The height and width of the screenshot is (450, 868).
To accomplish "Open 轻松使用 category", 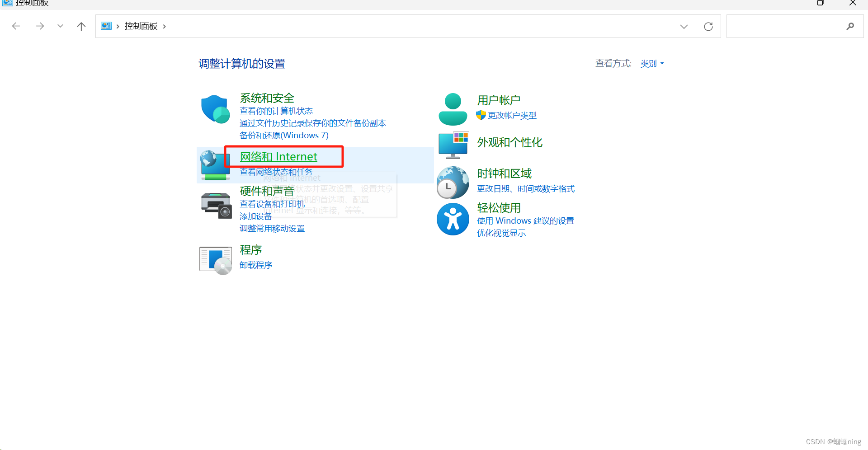I will [499, 208].
